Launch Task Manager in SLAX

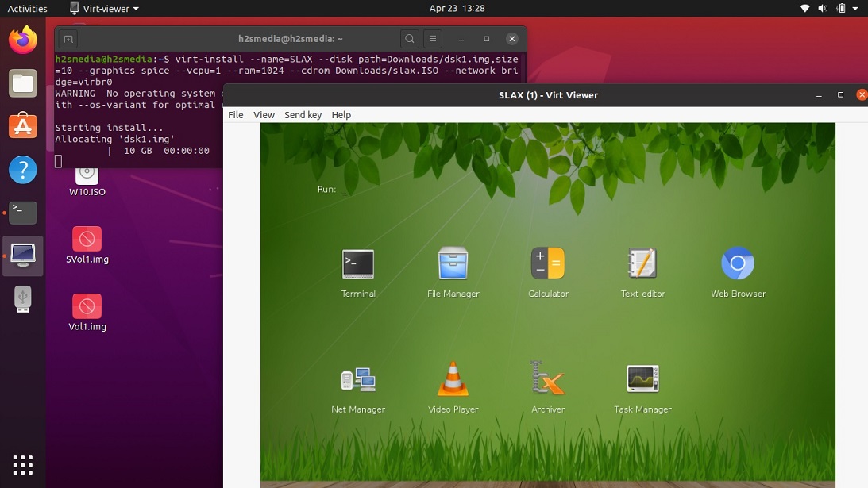pos(642,380)
